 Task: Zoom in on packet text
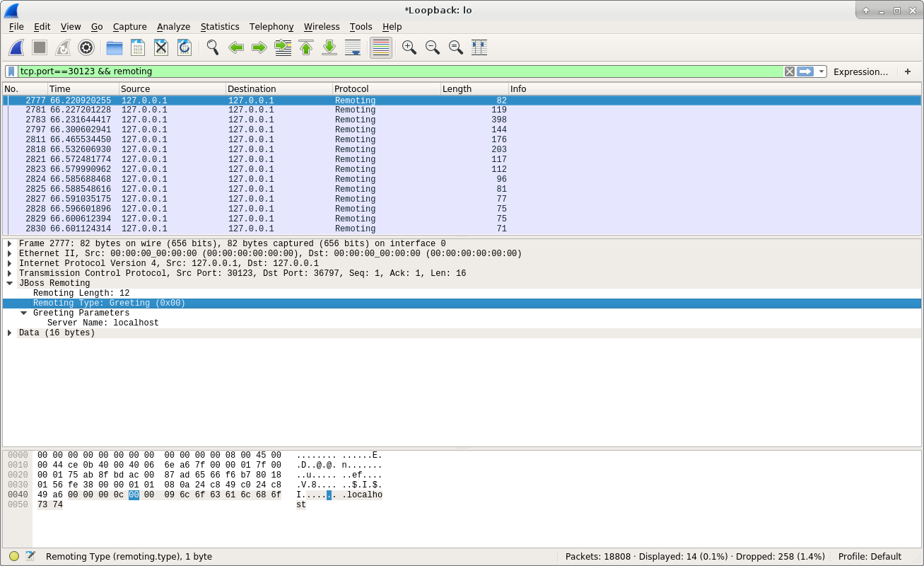click(409, 47)
